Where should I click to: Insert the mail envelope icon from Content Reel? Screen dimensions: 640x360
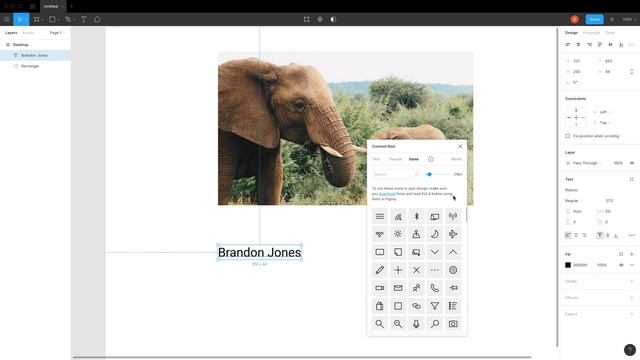(398, 288)
